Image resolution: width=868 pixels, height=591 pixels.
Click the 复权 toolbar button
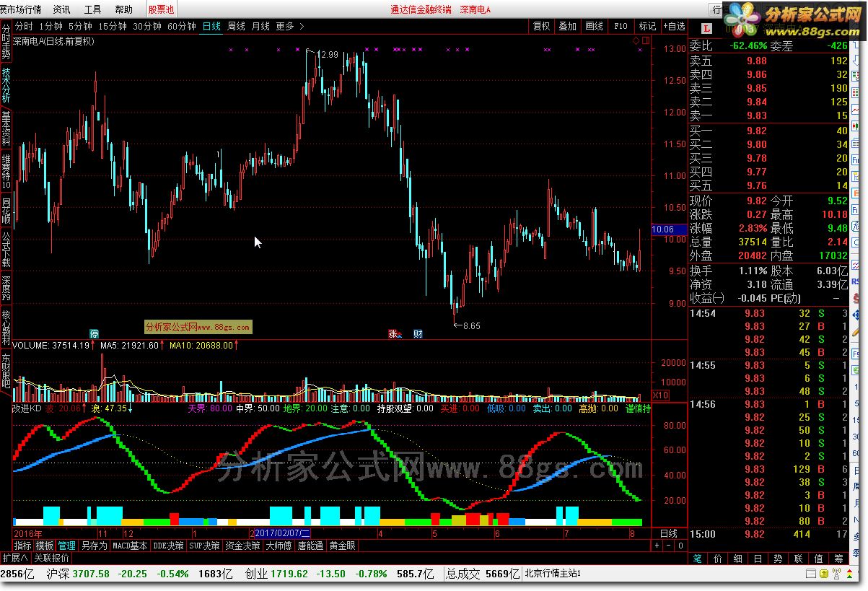tap(541, 26)
